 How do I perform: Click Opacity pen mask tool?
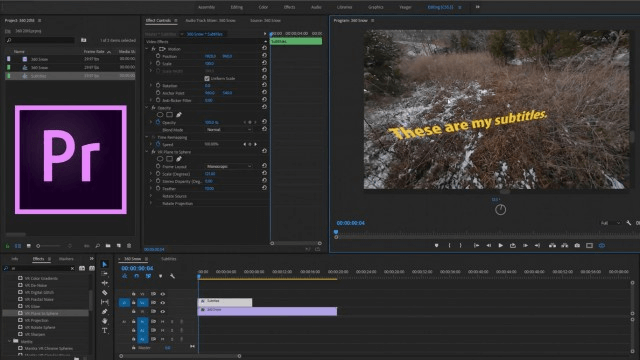click(x=179, y=115)
